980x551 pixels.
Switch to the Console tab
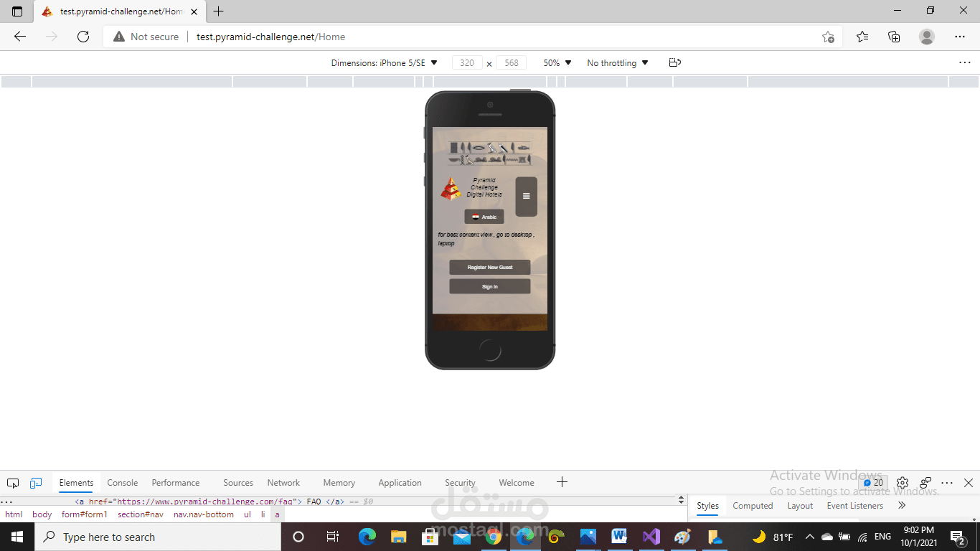pyautogui.click(x=123, y=483)
